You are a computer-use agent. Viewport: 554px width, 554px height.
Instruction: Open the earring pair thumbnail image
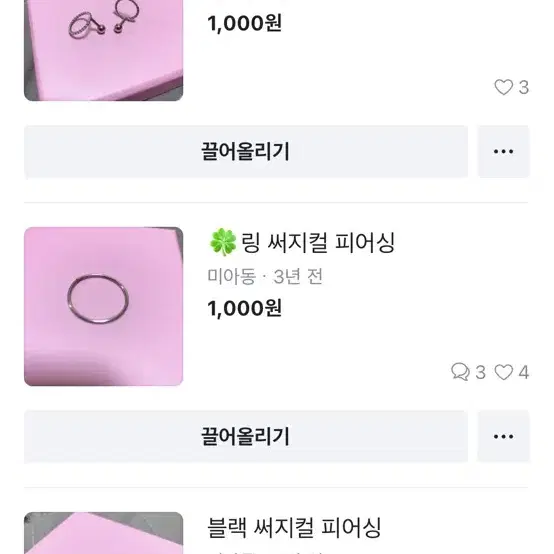pyautogui.click(x=104, y=50)
